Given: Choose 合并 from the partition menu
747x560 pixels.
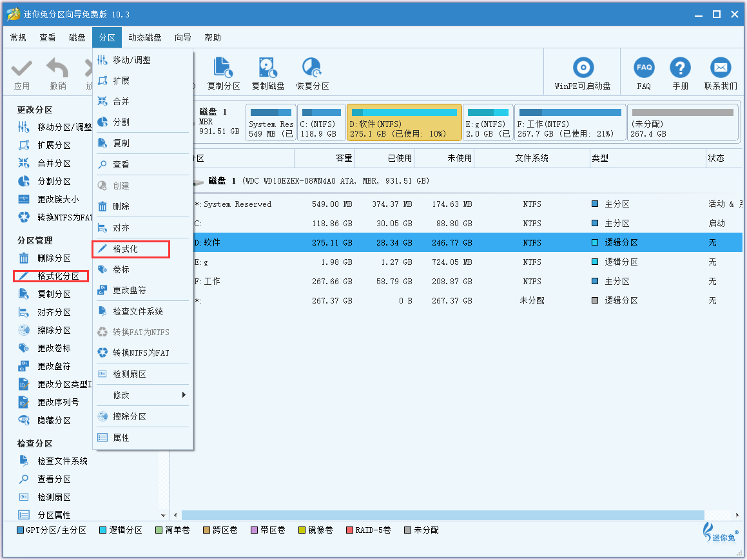Looking at the screenshot, I should click(143, 101).
